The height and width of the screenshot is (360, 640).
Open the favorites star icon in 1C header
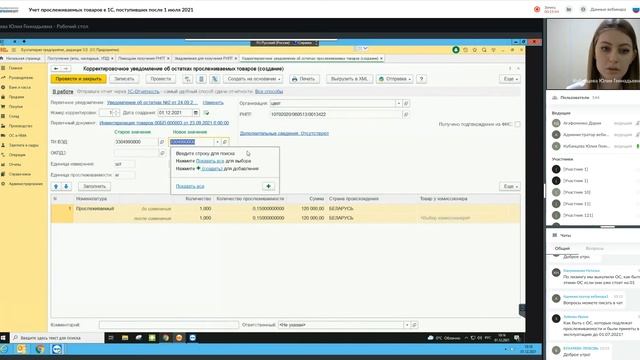475,50
